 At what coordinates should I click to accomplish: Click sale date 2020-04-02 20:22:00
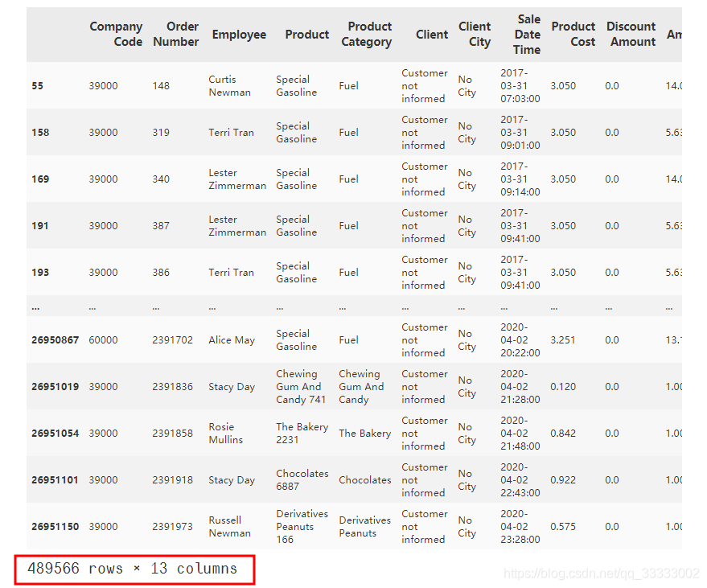(x=520, y=340)
